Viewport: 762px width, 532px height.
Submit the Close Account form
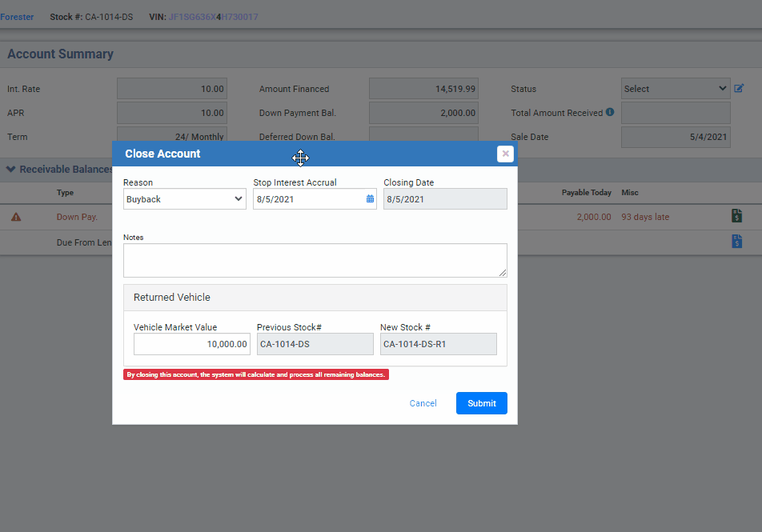(481, 403)
